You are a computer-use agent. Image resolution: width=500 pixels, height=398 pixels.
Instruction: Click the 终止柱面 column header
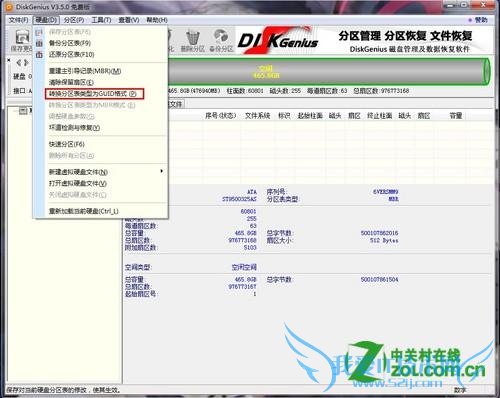[x=379, y=116]
